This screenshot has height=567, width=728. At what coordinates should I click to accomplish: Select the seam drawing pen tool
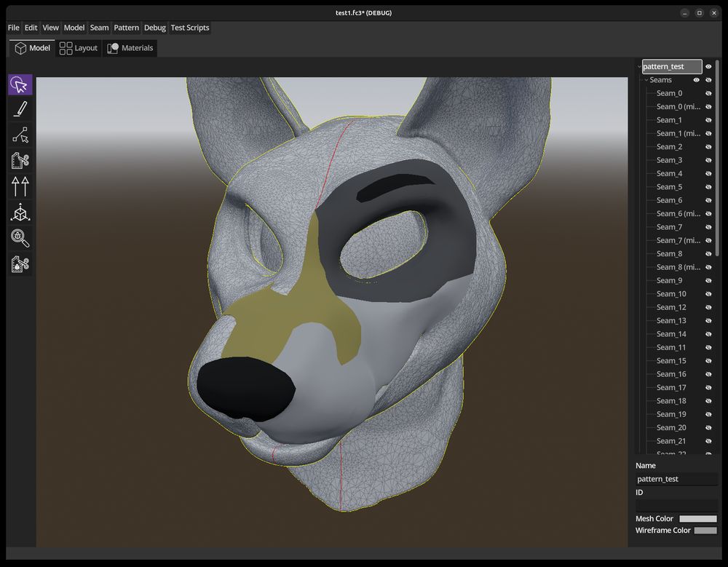coord(20,110)
